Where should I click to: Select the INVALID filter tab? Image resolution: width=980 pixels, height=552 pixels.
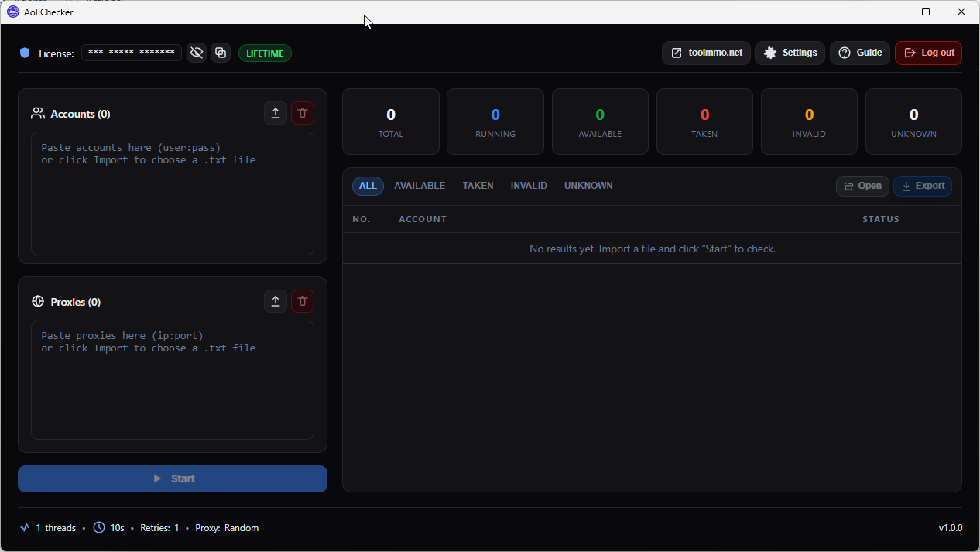529,186
